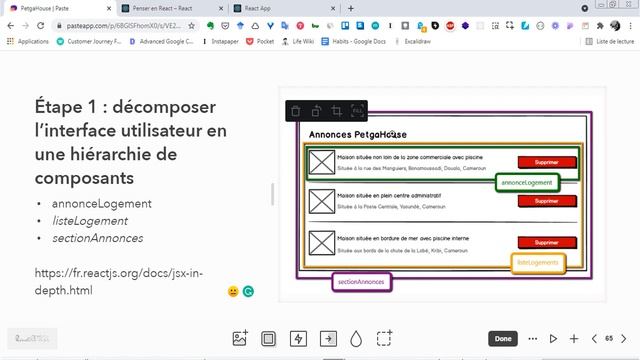This screenshot has height=360, width=640.
Task: Reload the page
Action: (40, 26)
